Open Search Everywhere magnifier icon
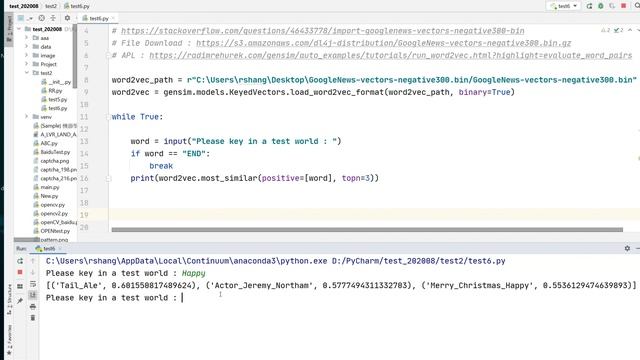Image resolution: width=640 pixels, height=360 pixels. pyautogui.click(x=637, y=6)
